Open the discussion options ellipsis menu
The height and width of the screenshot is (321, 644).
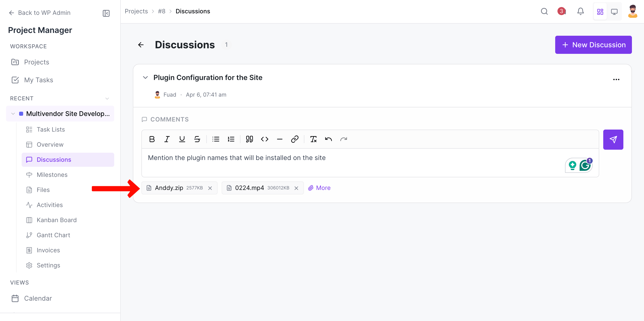coord(617,79)
